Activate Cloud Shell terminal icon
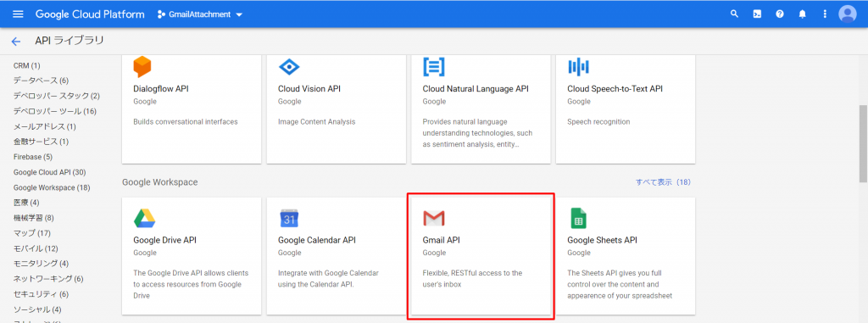 757,14
